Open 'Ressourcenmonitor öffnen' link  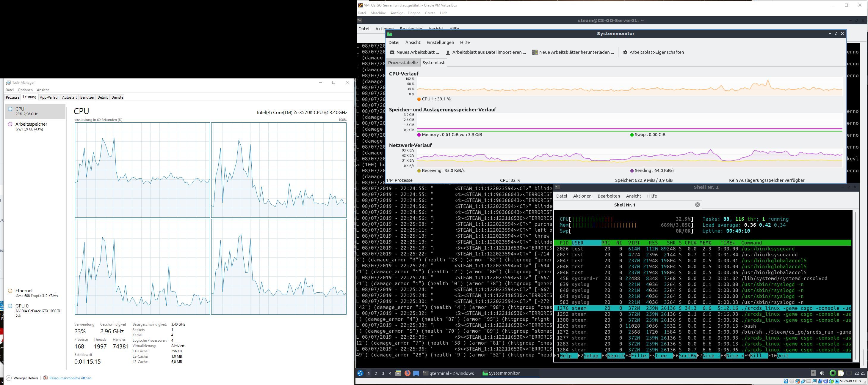(70, 378)
